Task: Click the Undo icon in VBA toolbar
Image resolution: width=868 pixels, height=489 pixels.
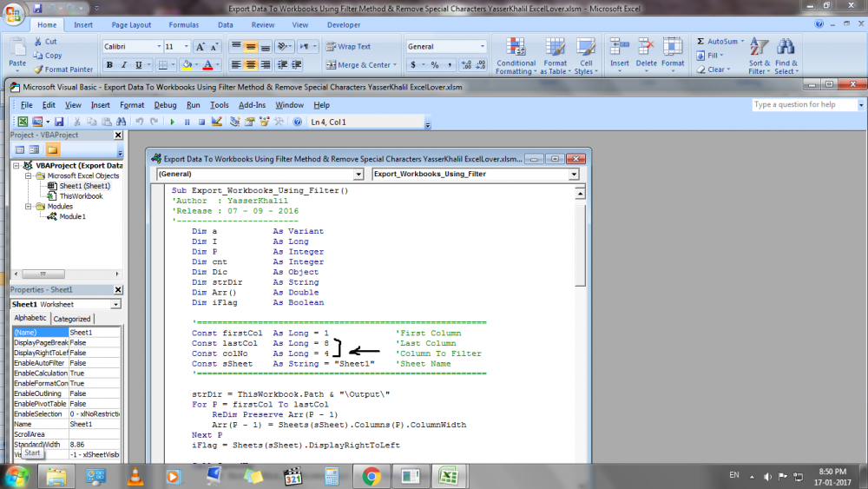Action: pyautogui.click(x=140, y=122)
